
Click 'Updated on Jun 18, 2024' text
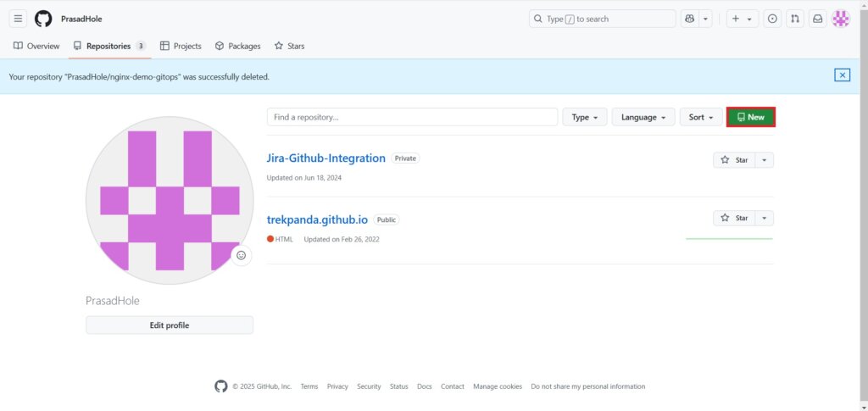point(304,178)
